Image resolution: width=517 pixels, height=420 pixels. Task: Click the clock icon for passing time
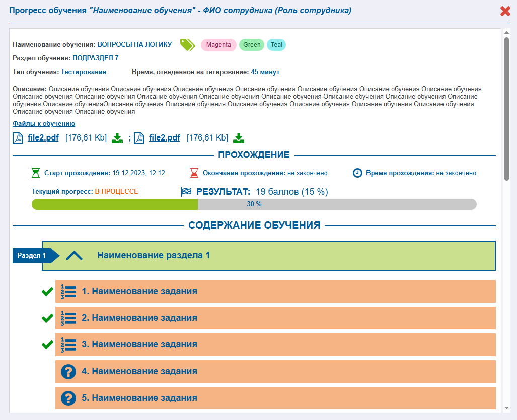357,173
